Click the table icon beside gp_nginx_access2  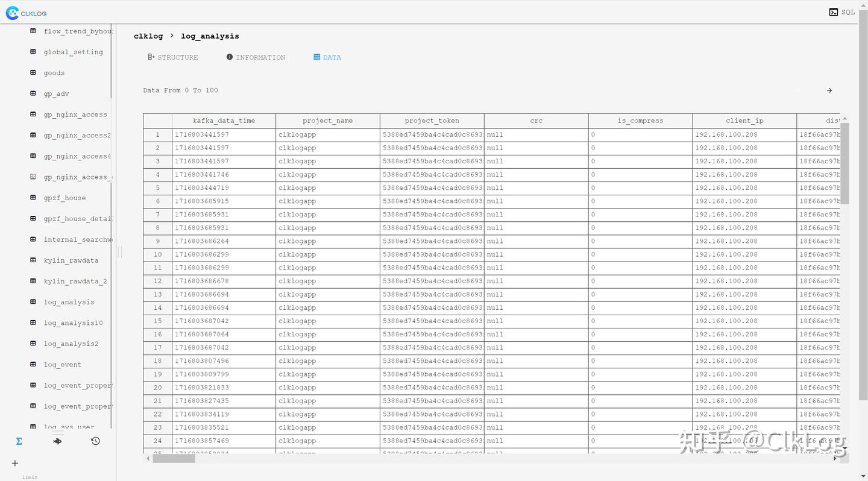pos(33,135)
